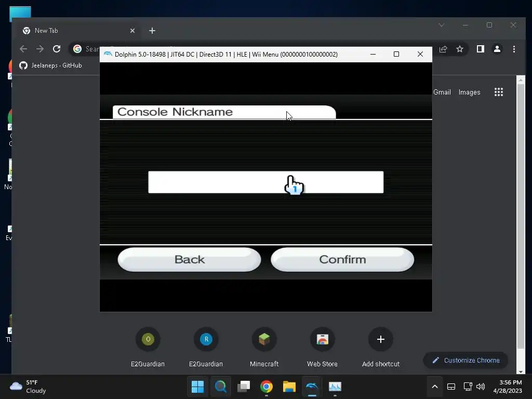
Task: Open network tray icon
Action: tap(468, 387)
